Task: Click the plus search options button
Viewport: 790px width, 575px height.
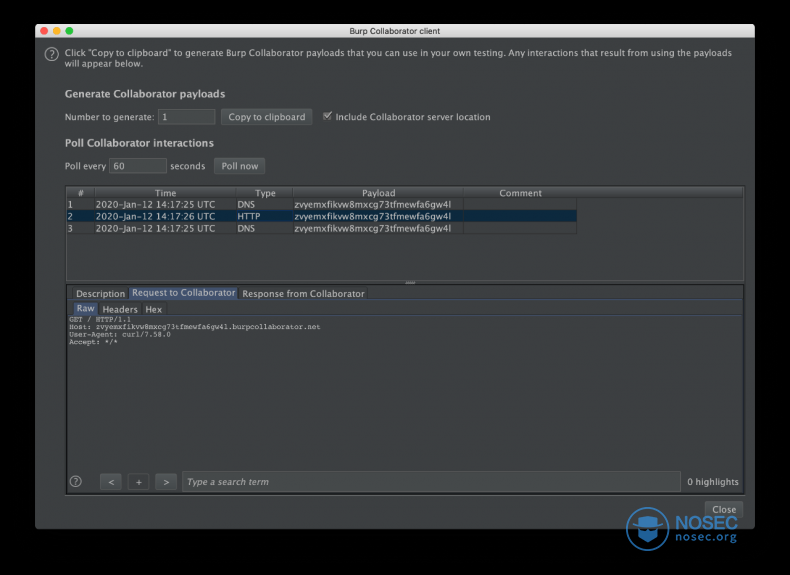Action: [139, 482]
